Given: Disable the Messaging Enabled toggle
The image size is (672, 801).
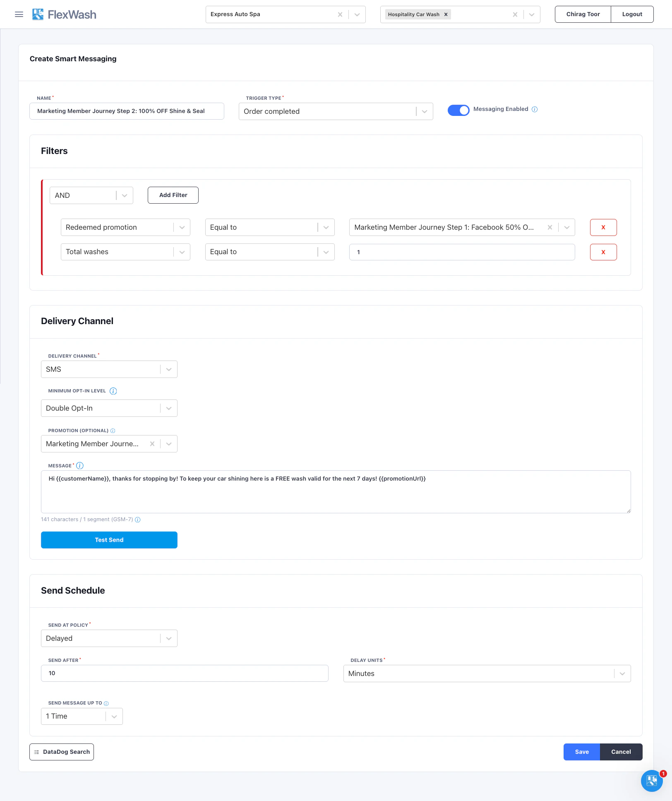Looking at the screenshot, I should (x=458, y=110).
